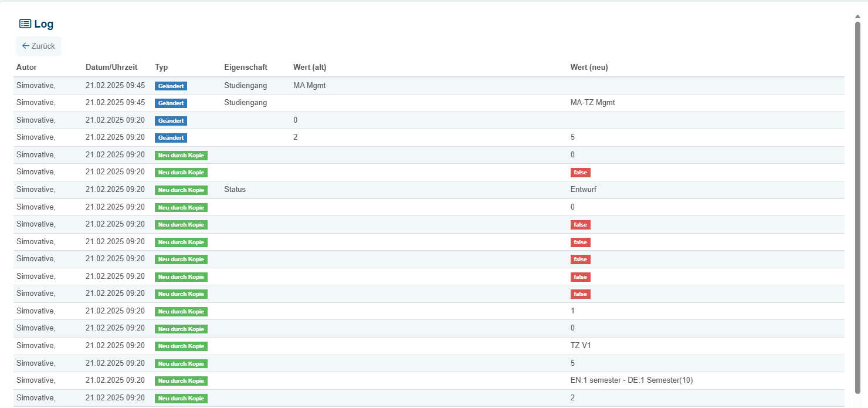Click the vertical scrollbar thumb
The width and height of the screenshot is (868, 408).
[x=857, y=207]
